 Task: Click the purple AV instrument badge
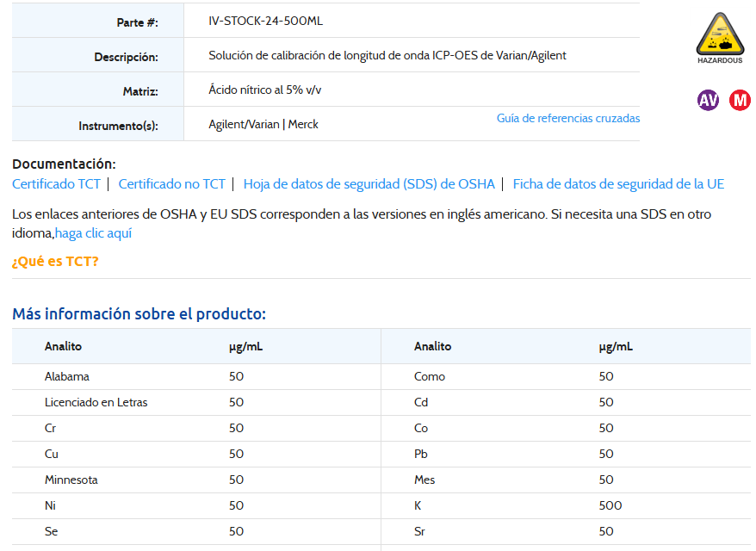708,100
